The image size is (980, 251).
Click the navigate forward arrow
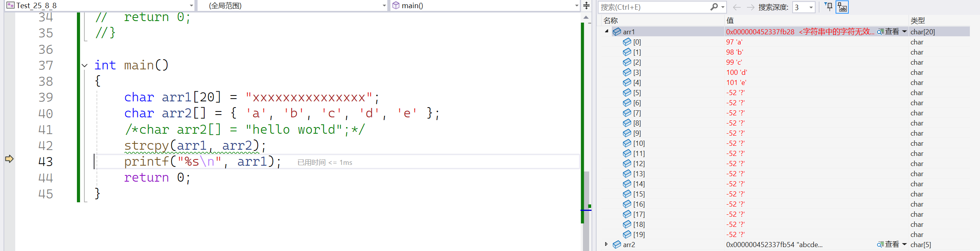click(x=750, y=7)
